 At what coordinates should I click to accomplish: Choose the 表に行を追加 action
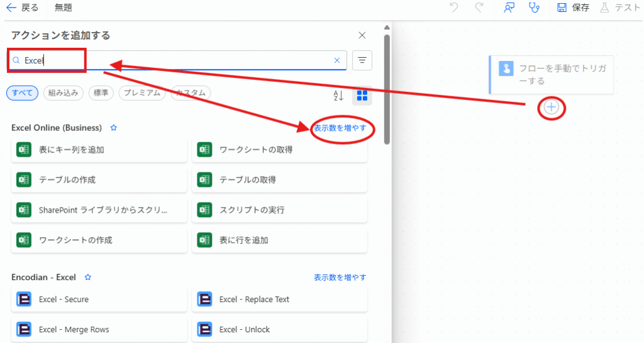(280, 240)
